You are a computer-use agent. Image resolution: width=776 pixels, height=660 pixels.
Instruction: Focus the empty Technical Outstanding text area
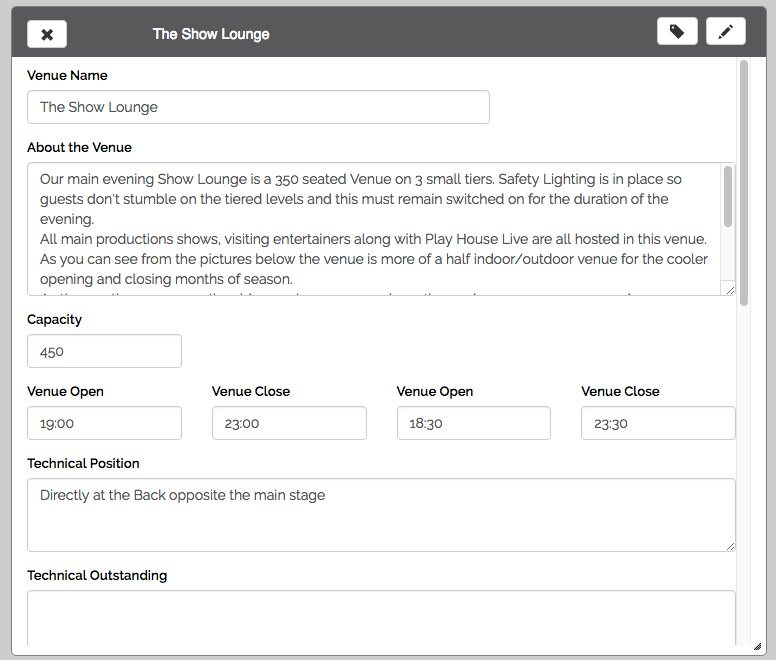tap(380, 618)
